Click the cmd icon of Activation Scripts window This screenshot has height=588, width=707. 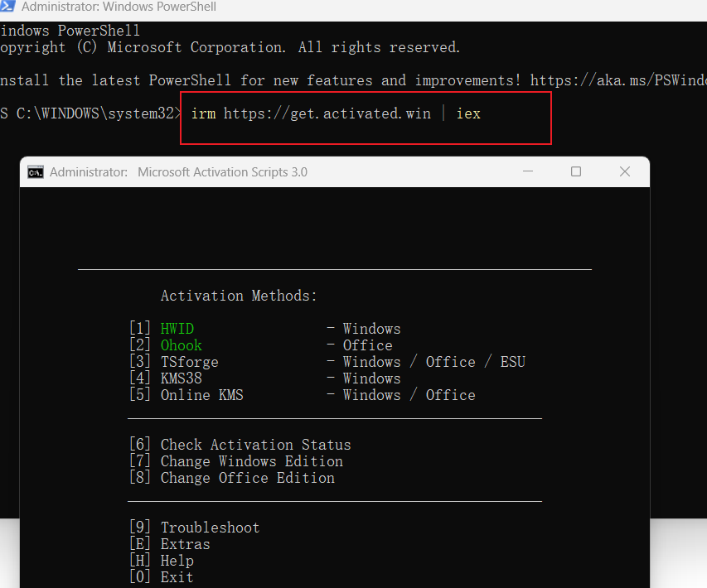click(36, 172)
